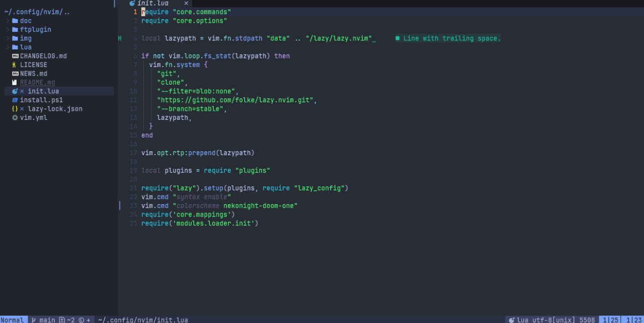Click the Lua filetype icon in the statusline
644x323 pixels.
512,320
